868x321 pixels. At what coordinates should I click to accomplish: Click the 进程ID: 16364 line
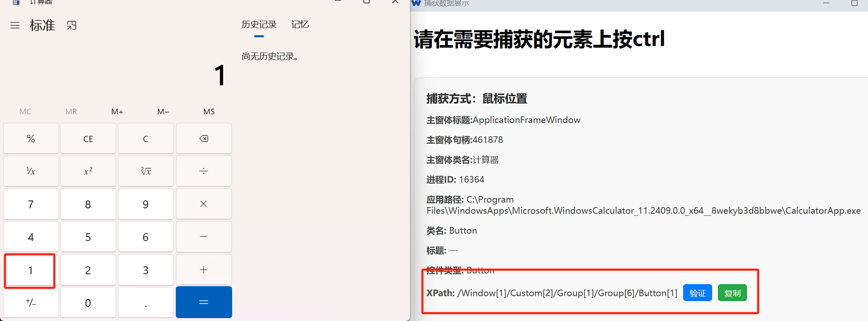coord(456,179)
